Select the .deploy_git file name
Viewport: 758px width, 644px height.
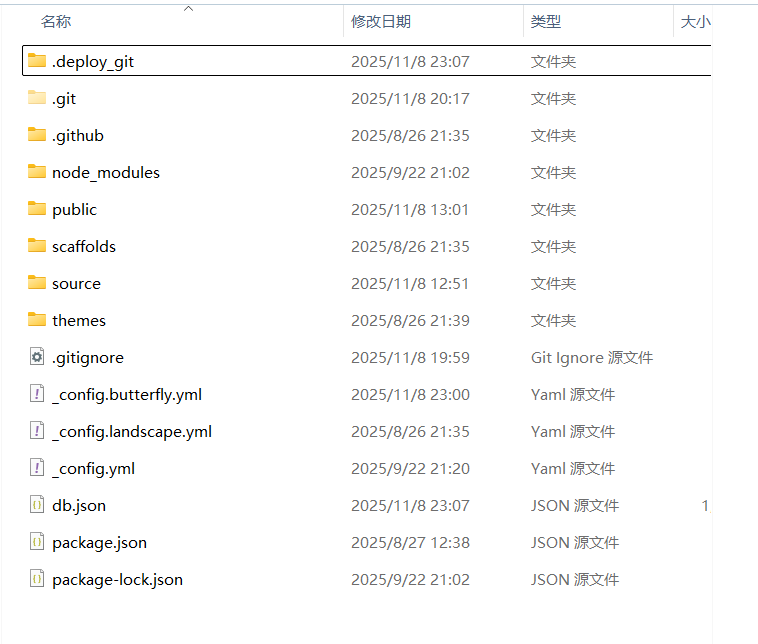pyautogui.click(x=93, y=62)
